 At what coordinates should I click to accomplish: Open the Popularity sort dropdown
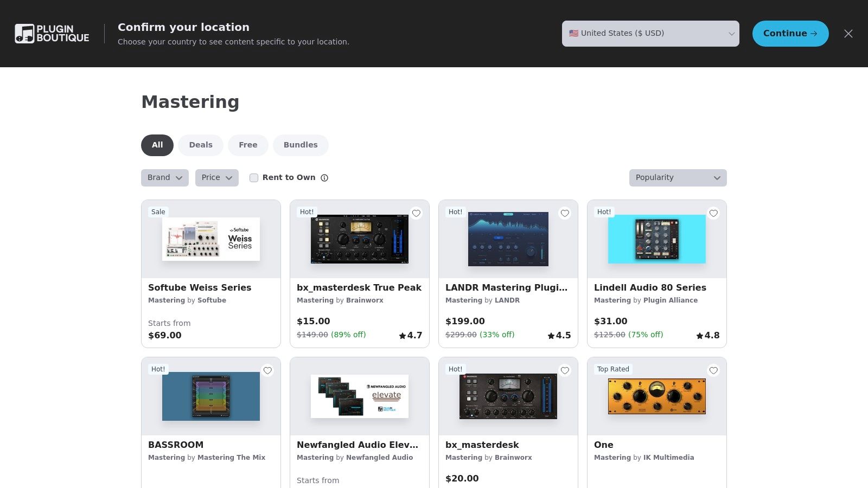[x=678, y=178]
